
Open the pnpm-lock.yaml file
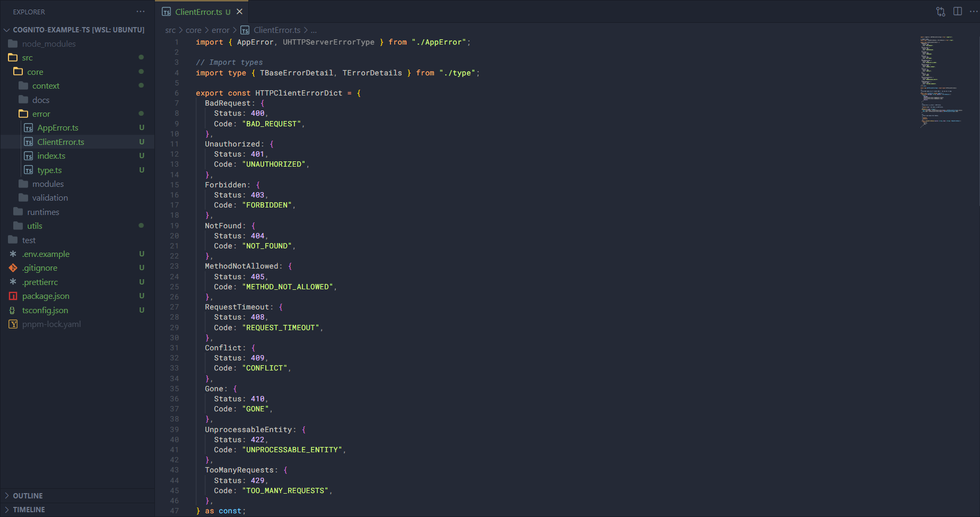(51, 324)
